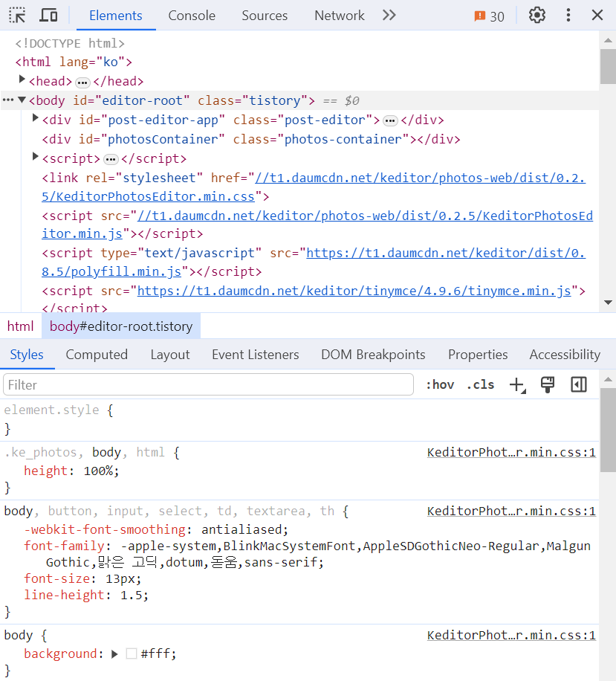Open the rendering emulation paintbrush icon

tap(548, 385)
